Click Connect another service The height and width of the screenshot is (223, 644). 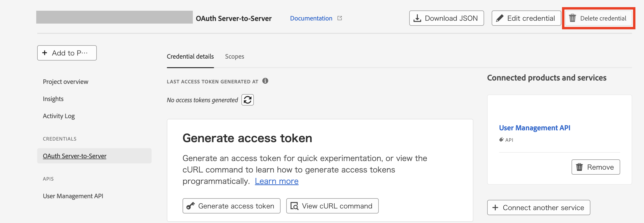point(538,208)
